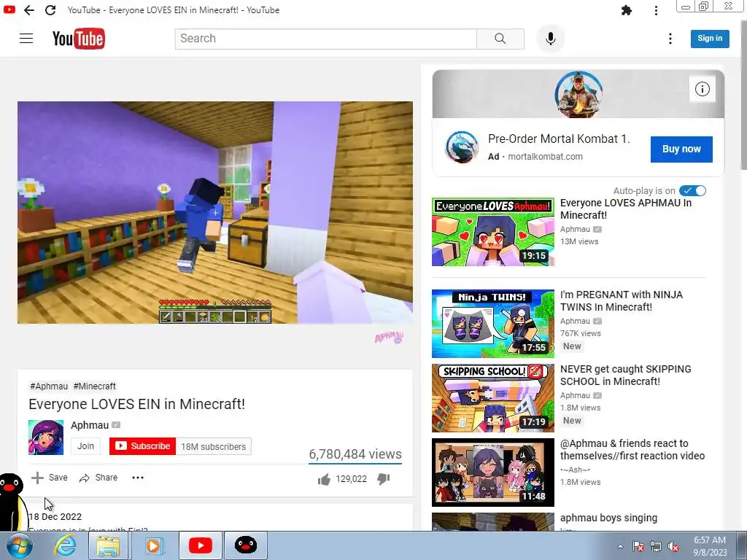Click YouTube app taskbar icon
The width and height of the screenshot is (747, 560).
click(x=201, y=545)
